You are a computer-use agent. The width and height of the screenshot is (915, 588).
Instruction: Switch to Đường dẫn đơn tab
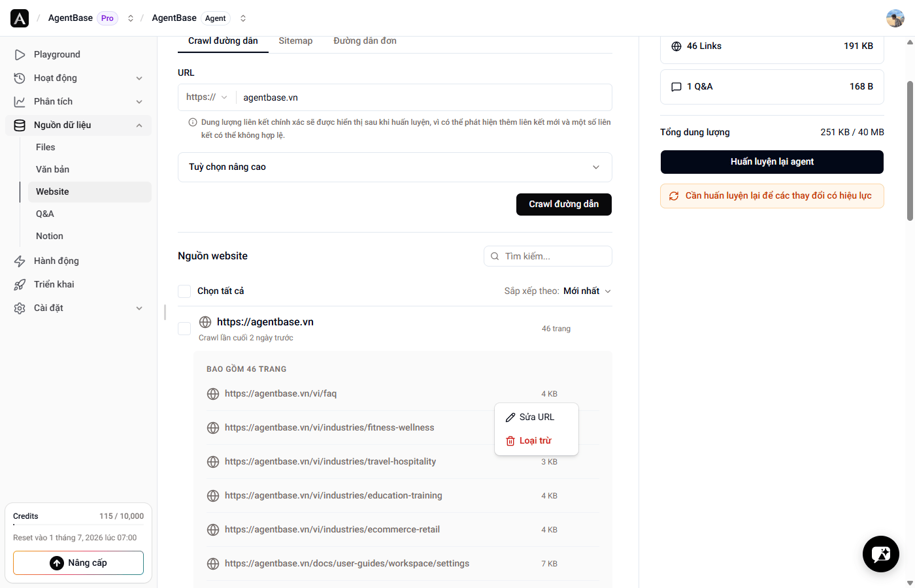[365, 41]
